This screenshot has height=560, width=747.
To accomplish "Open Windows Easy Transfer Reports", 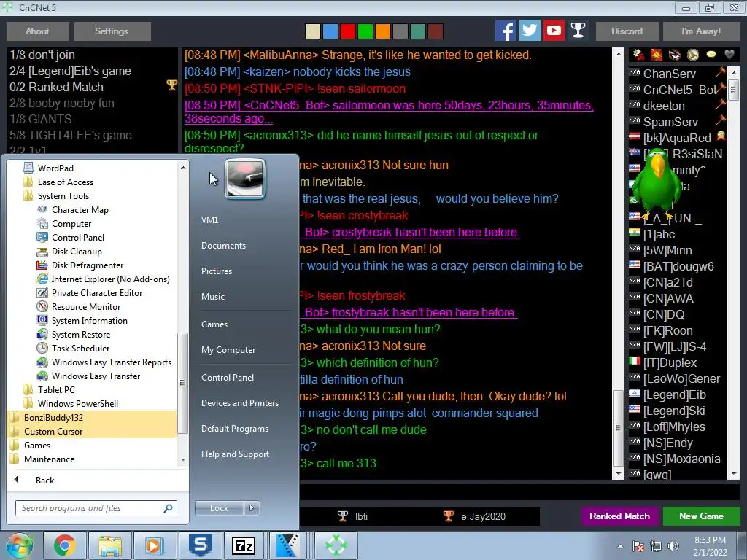I will click(x=112, y=362).
